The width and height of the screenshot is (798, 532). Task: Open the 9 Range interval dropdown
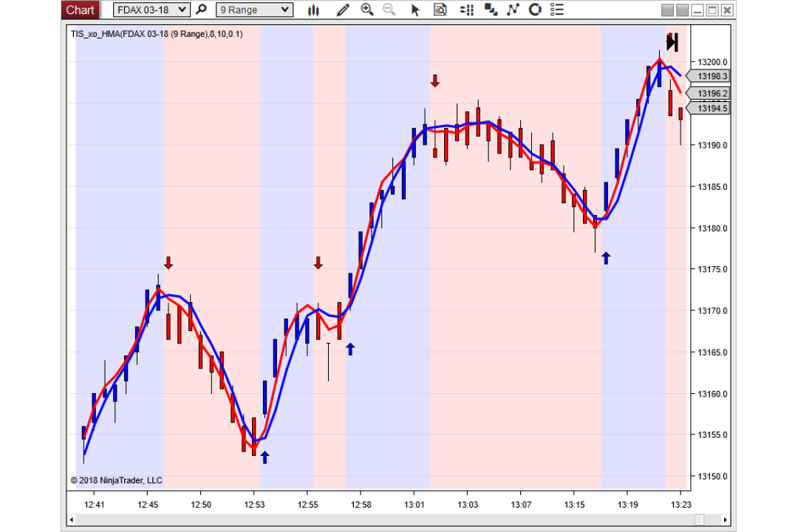254,10
